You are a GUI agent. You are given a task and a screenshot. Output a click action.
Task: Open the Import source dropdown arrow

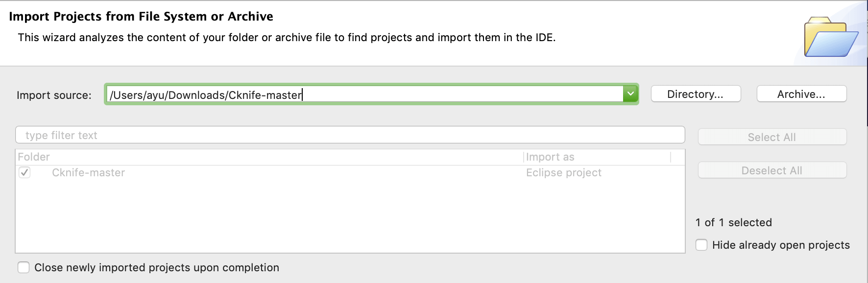pyautogui.click(x=630, y=94)
